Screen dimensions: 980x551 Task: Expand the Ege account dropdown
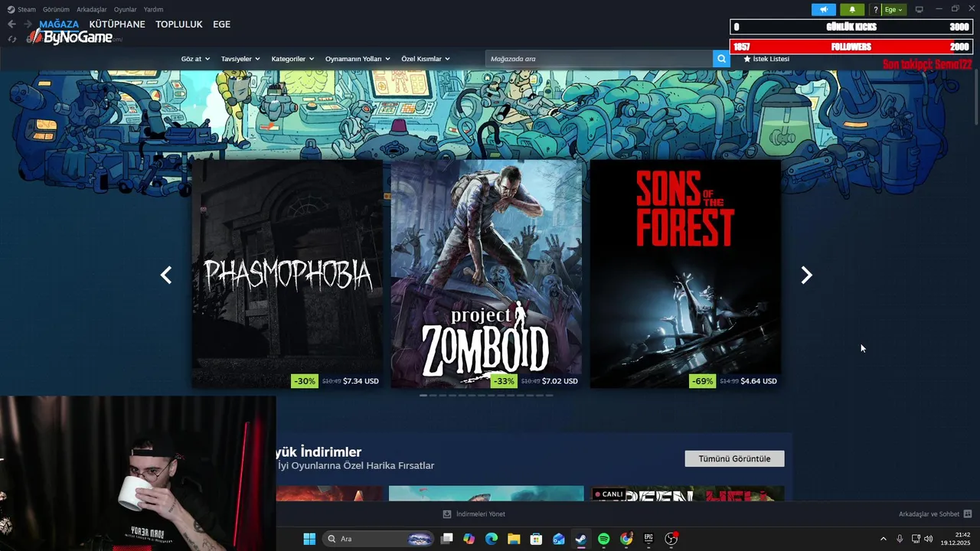tap(893, 9)
